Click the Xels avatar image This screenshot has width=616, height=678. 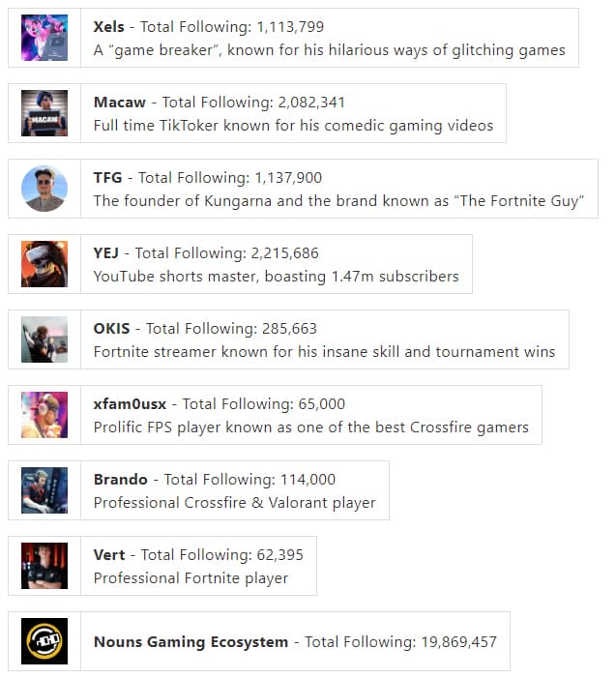coord(44,38)
